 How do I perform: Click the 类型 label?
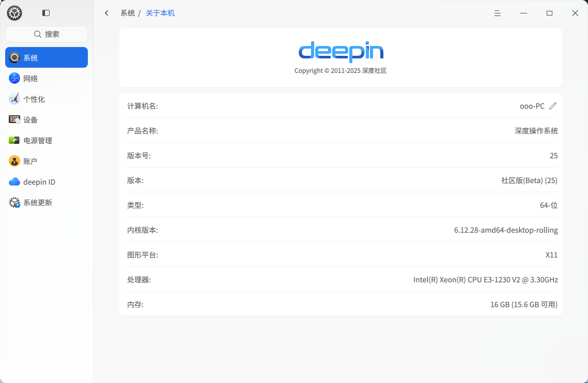pyautogui.click(x=135, y=205)
